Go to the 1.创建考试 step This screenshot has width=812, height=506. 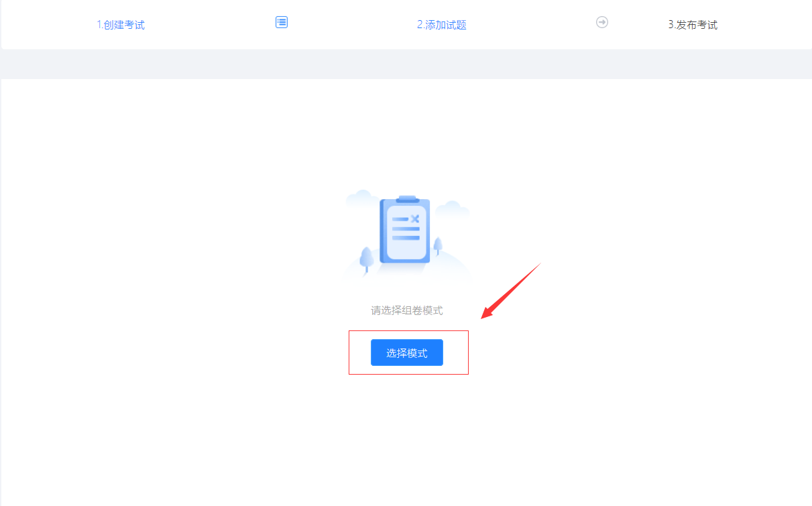point(121,25)
